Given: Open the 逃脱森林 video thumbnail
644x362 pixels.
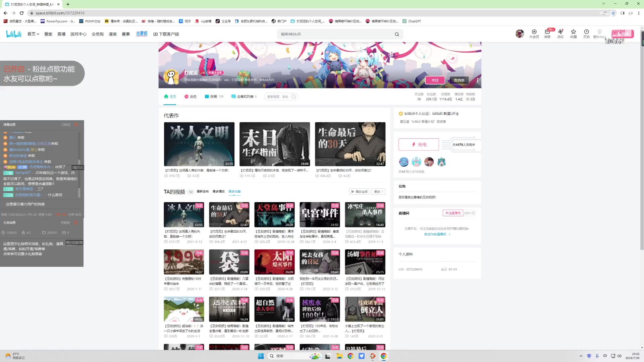Looking at the screenshot, I should [229, 309].
